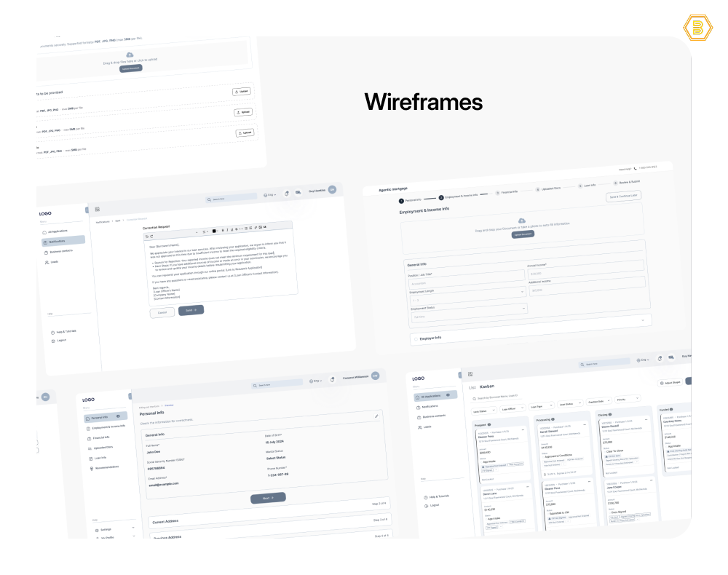Click the Bold icon in editor toolbar
The width and height of the screenshot is (728, 575).
point(222,230)
